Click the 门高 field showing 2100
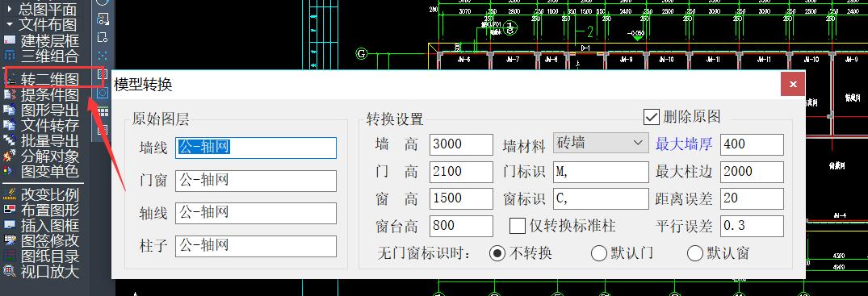Image resolution: width=868 pixels, height=296 pixels. click(x=461, y=172)
